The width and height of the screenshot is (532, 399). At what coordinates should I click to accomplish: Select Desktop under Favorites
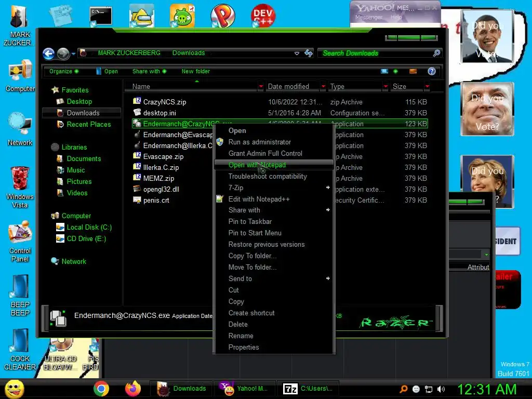tap(79, 101)
